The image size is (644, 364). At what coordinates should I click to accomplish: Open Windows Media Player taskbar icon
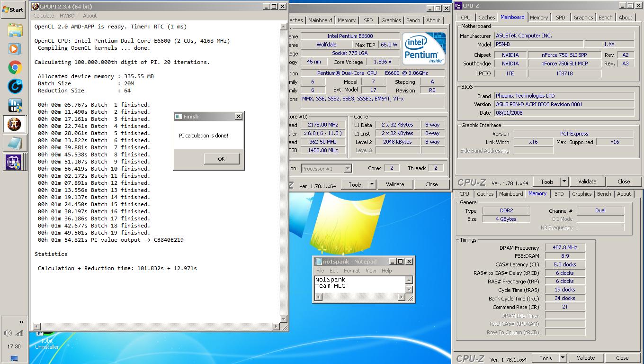tap(15, 48)
